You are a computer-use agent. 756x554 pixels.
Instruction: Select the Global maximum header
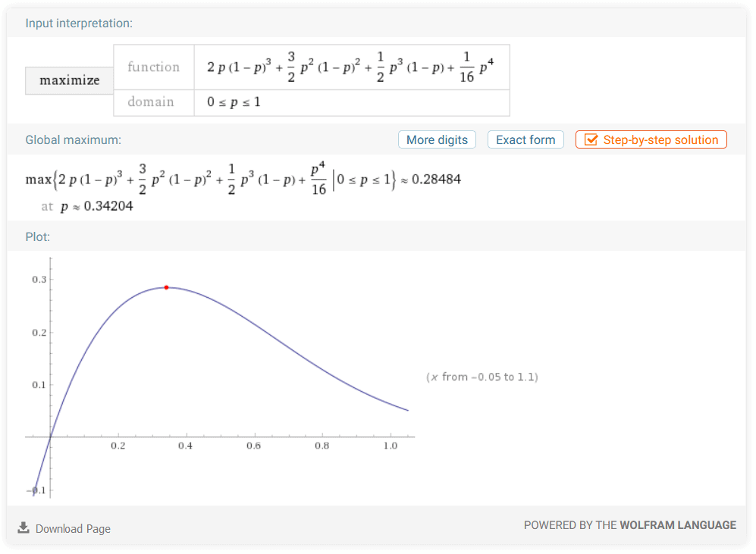coord(73,140)
